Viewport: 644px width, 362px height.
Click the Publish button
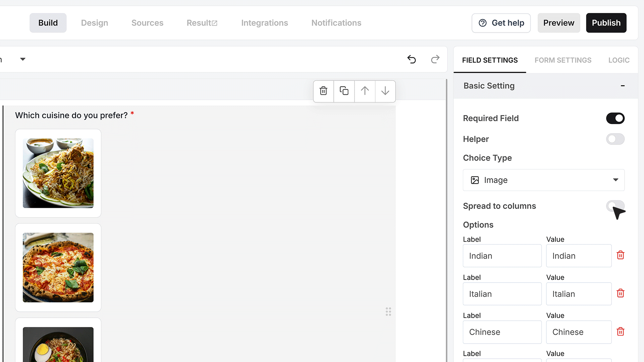606,23
